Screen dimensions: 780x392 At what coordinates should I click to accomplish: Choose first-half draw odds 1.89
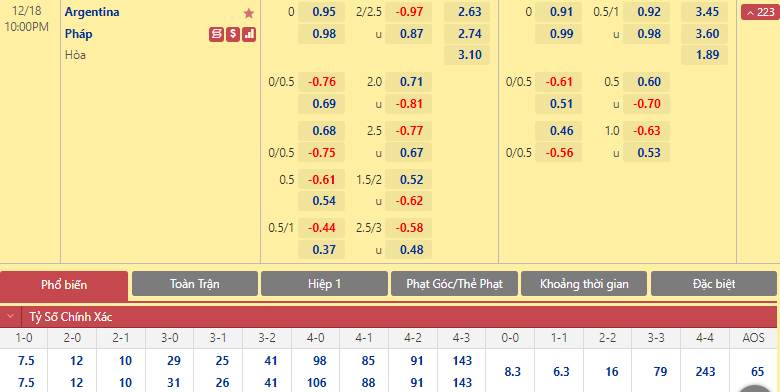coord(704,55)
